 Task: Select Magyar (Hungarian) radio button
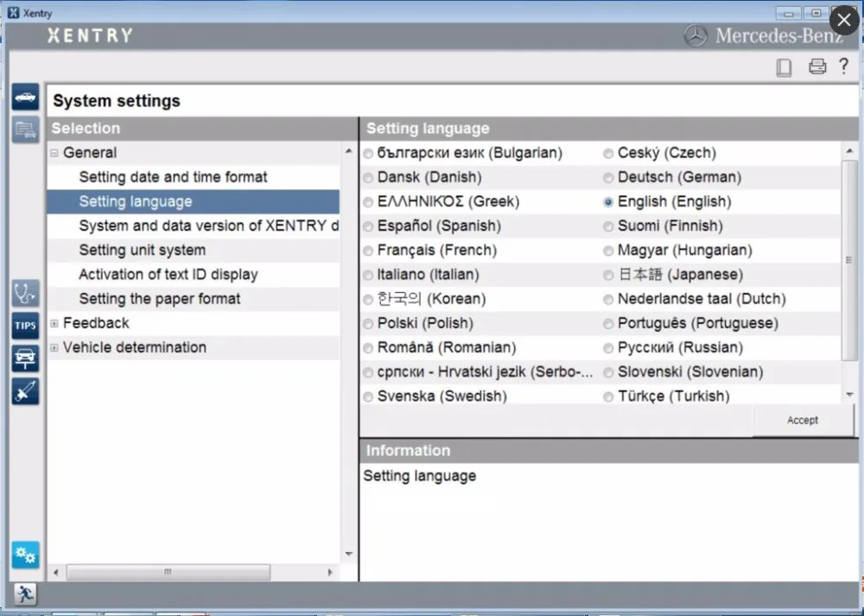coord(608,251)
